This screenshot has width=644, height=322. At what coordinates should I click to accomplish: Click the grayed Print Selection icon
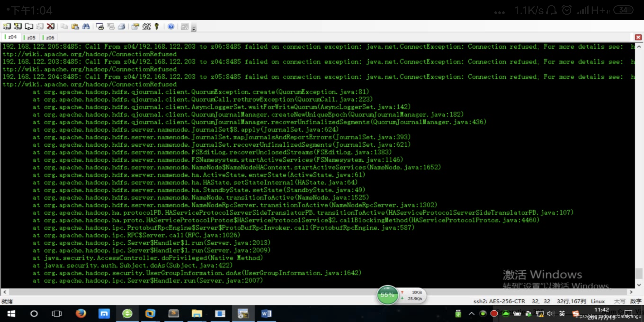point(111,27)
